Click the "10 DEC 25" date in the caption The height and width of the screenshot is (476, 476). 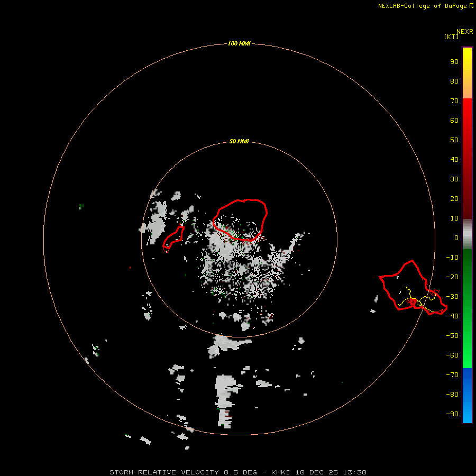pyautogui.click(x=317, y=472)
